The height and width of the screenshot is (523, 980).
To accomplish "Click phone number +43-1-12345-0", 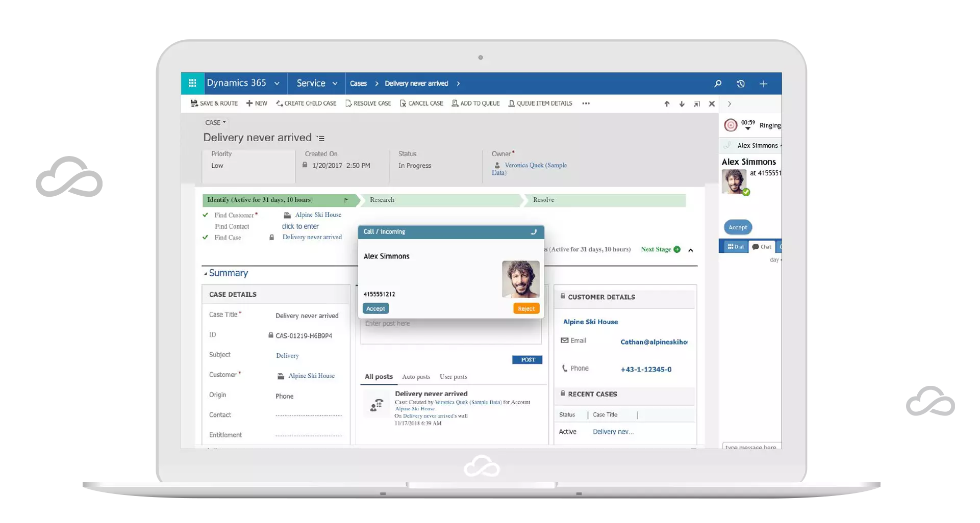I will [x=646, y=370].
